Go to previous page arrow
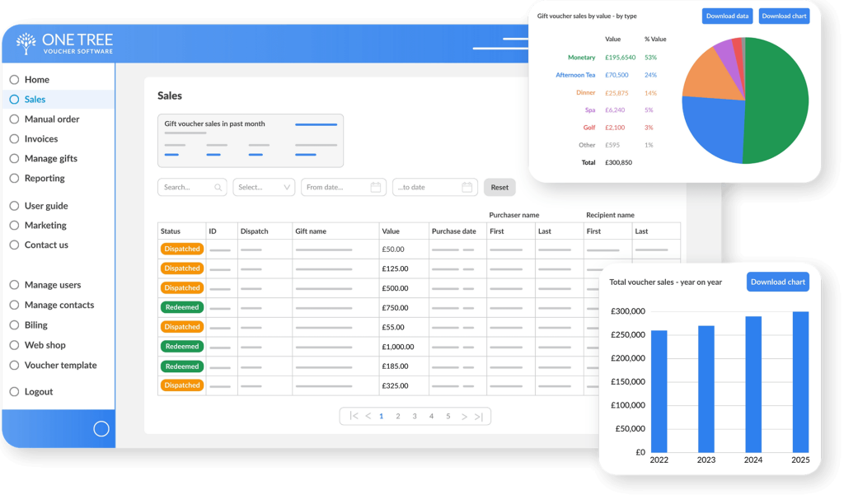The width and height of the screenshot is (844, 504). point(368,416)
